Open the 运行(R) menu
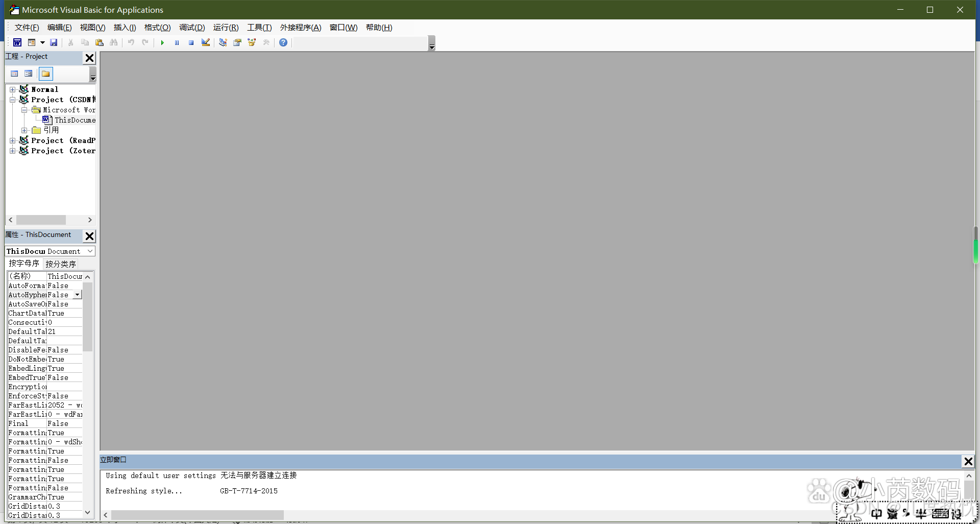The width and height of the screenshot is (980, 524). click(x=226, y=28)
